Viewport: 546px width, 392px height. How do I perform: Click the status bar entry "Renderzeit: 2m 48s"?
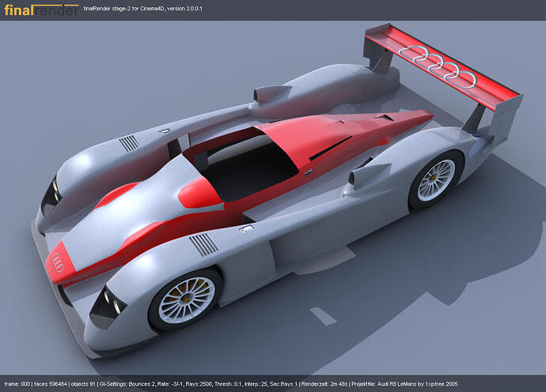[324, 384]
